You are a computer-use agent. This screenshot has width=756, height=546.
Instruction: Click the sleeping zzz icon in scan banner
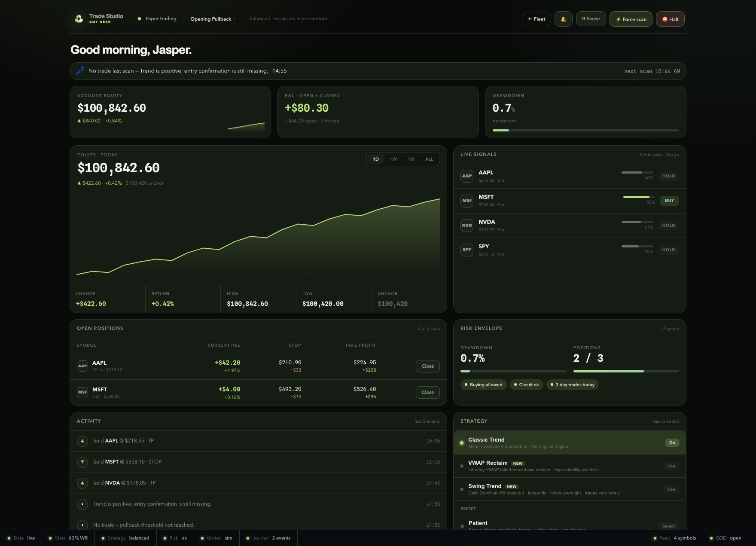[80, 71]
